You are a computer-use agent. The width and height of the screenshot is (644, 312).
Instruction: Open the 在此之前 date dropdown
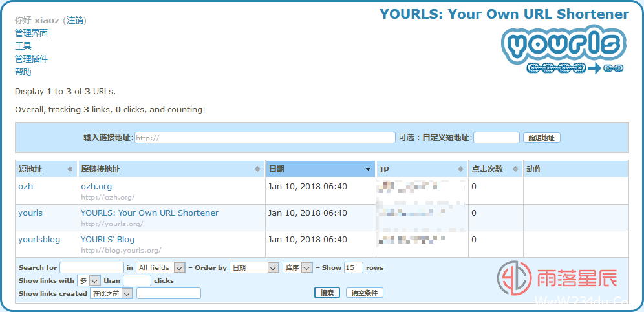(x=111, y=293)
